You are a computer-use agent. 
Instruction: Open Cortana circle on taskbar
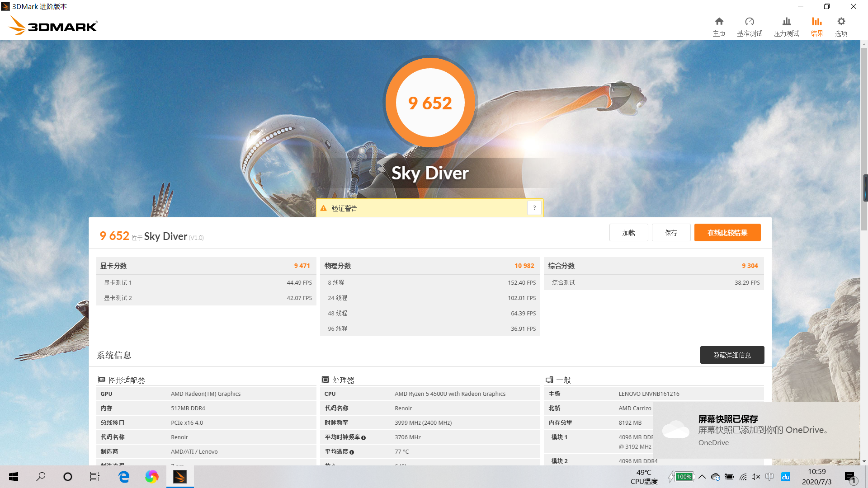coord(68,477)
